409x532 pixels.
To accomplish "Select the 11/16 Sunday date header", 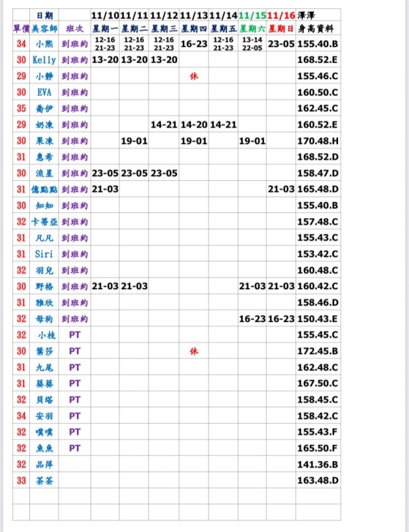I will point(281,14).
